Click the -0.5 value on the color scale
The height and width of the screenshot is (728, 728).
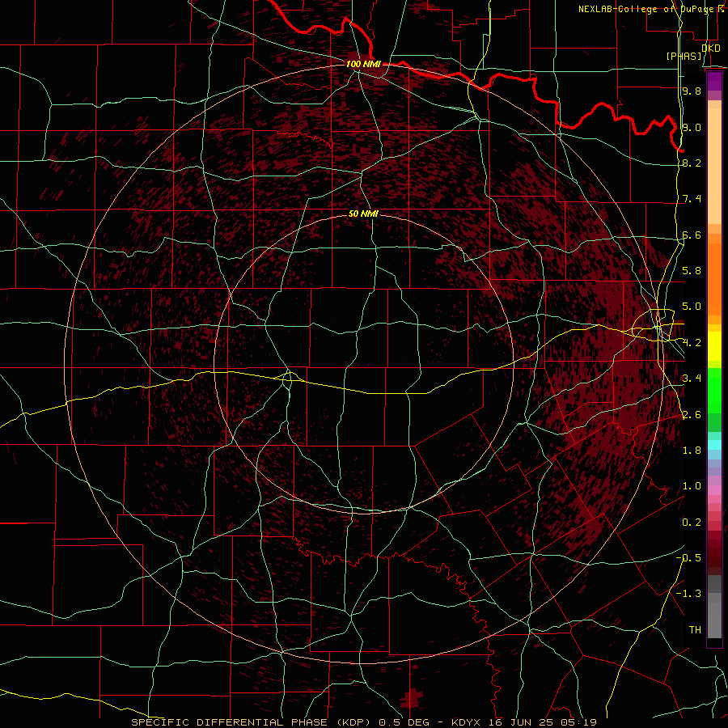pos(688,558)
